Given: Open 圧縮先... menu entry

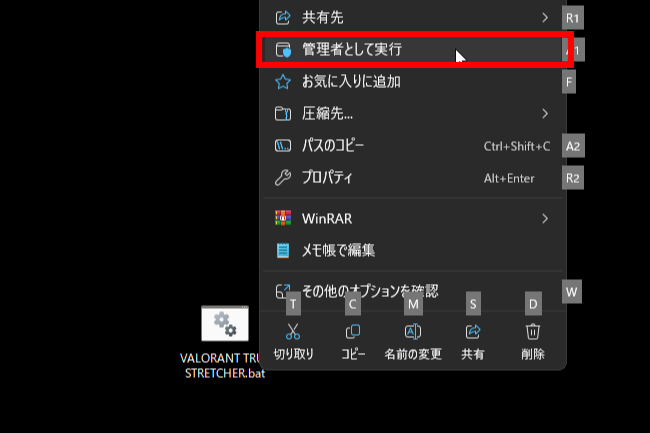Looking at the screenshot, I should 412,114.
